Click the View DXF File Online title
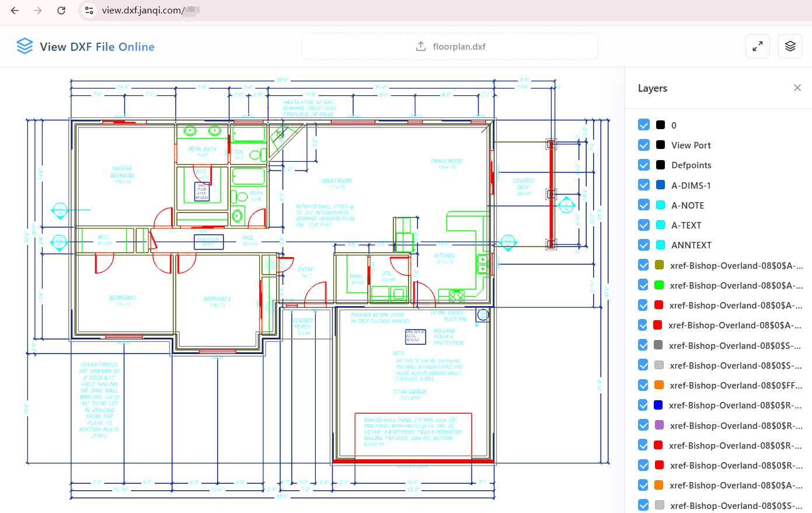812x513 pixels. click(x=97, y=47)
